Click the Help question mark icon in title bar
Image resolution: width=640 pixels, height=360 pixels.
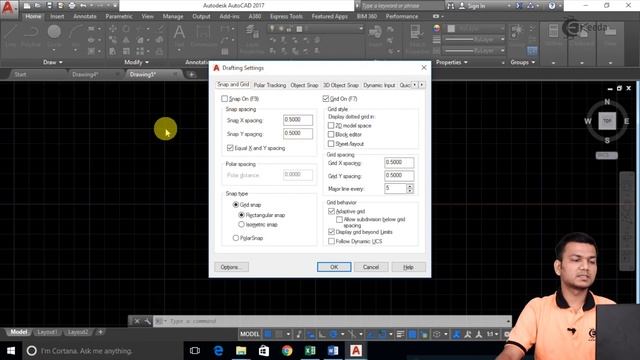(x=552, y=6)
